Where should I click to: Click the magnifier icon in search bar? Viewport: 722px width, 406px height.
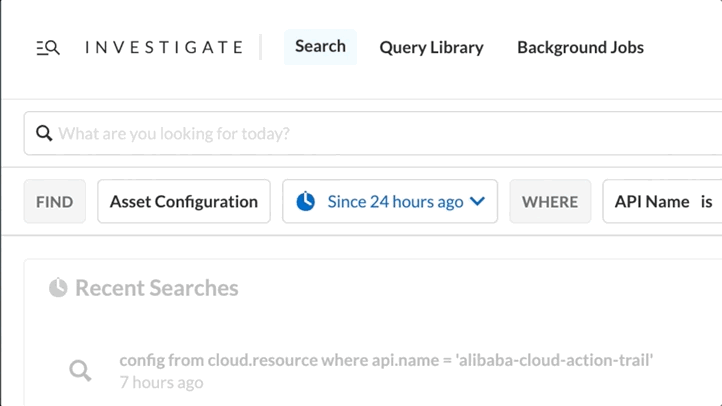(x=44, y=133)
